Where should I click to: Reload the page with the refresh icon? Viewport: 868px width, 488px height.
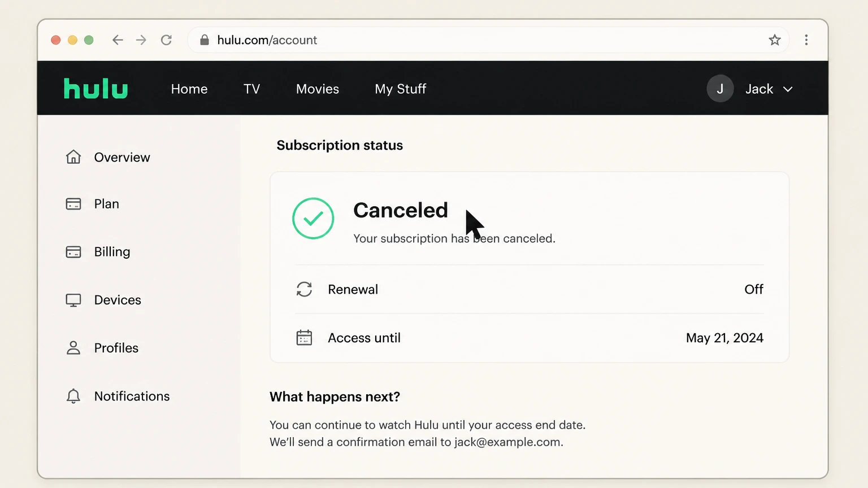click(166, 40)
